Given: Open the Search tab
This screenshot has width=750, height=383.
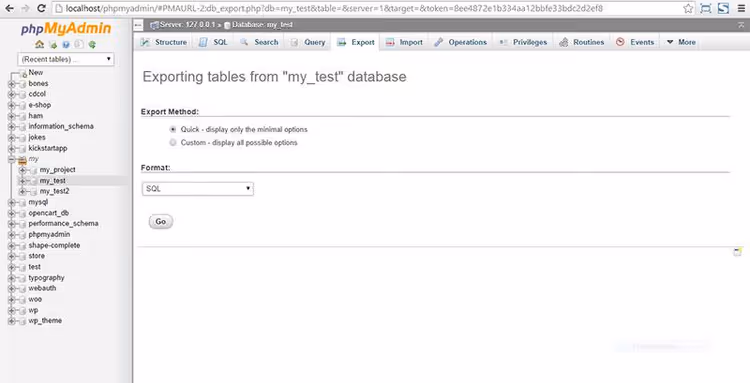Looking at the screenshot, I should [259, 42].
